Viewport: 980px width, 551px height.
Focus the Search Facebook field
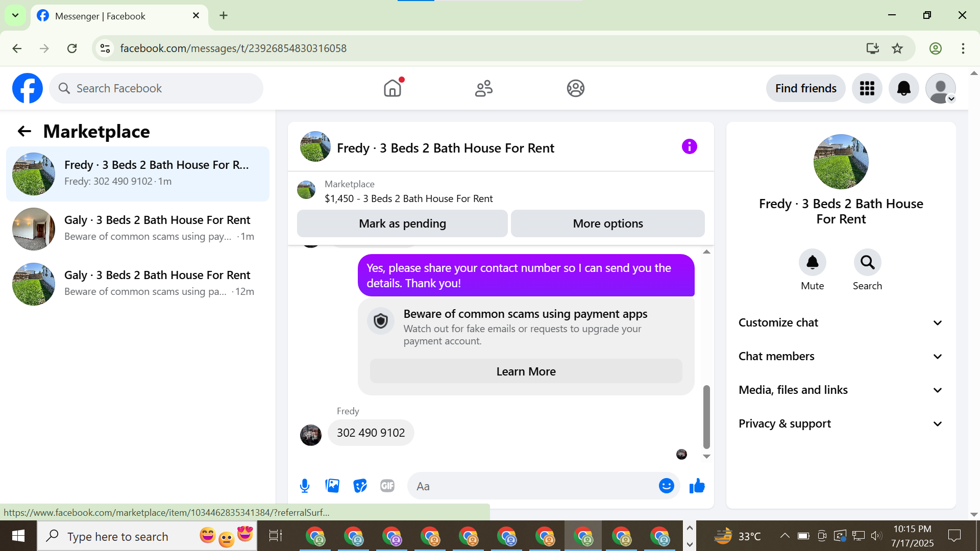(x=156, y=88)
